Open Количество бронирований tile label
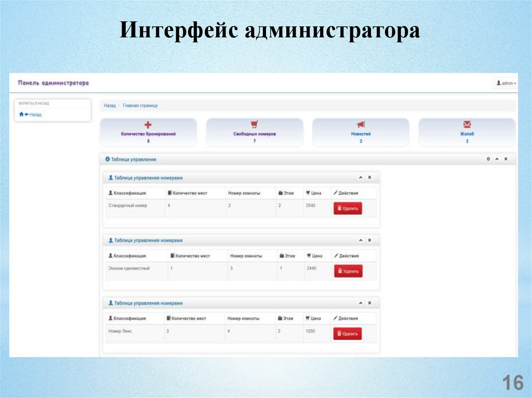 148,134
